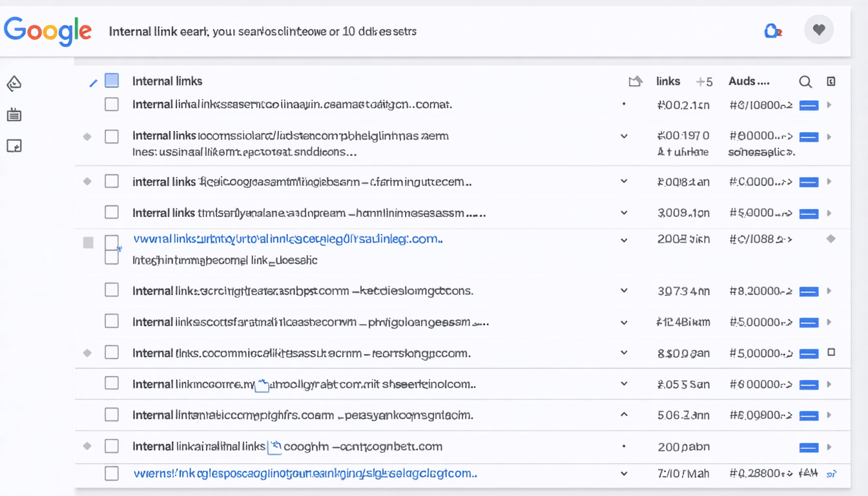Click the search box text in the Google header
The height and width of the screenshot is (496, 868).
(x=263, y=31)
